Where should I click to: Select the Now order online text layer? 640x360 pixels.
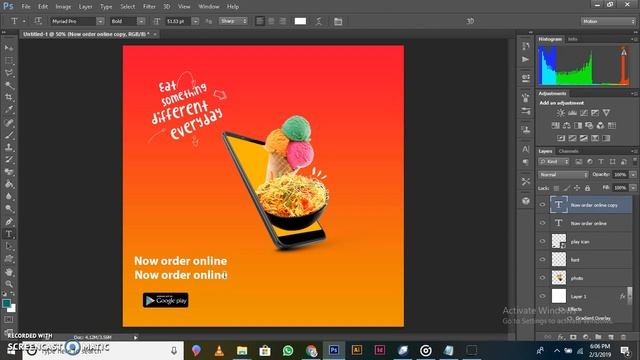click(x=588, y=223)
